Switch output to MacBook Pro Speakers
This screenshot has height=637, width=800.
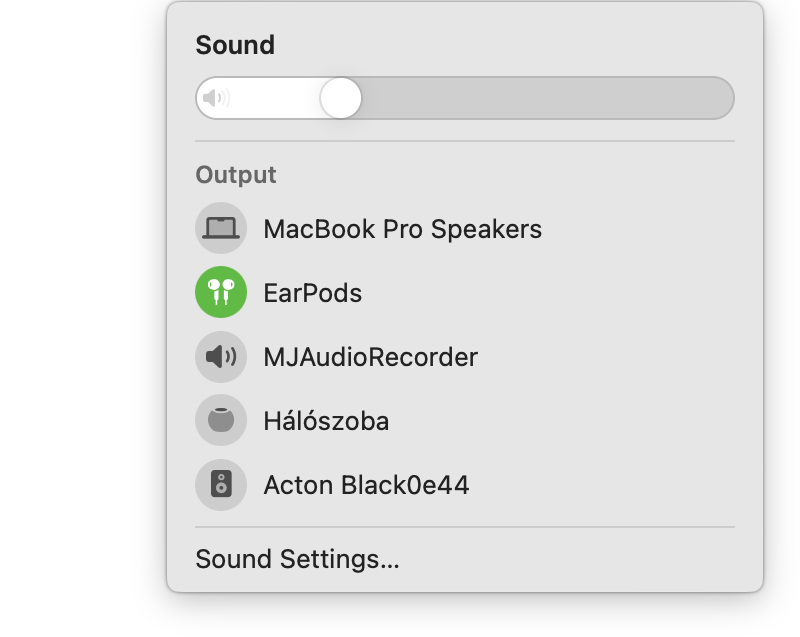point(402,229)
